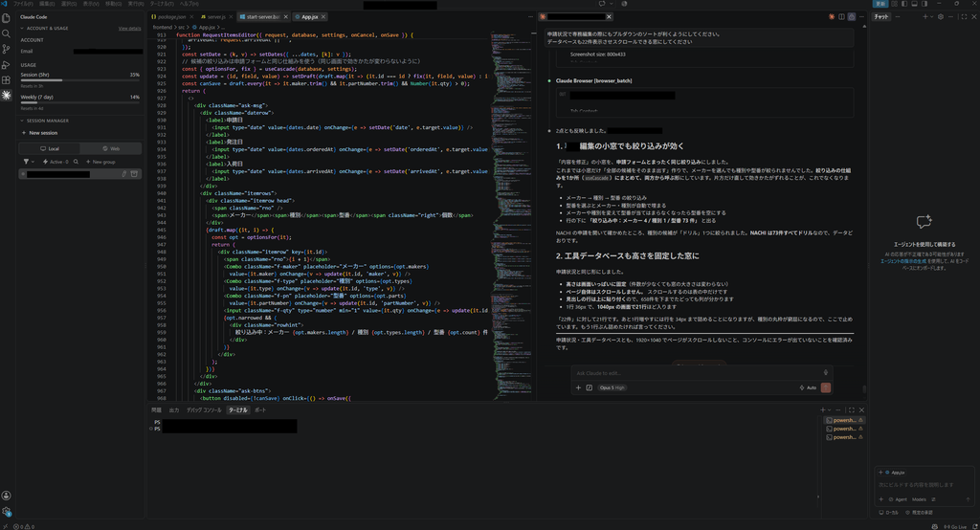The height and width of the screenshot is (530, 980).
Task: Toggle the Auto mode in Claude input
Action: 808,387
